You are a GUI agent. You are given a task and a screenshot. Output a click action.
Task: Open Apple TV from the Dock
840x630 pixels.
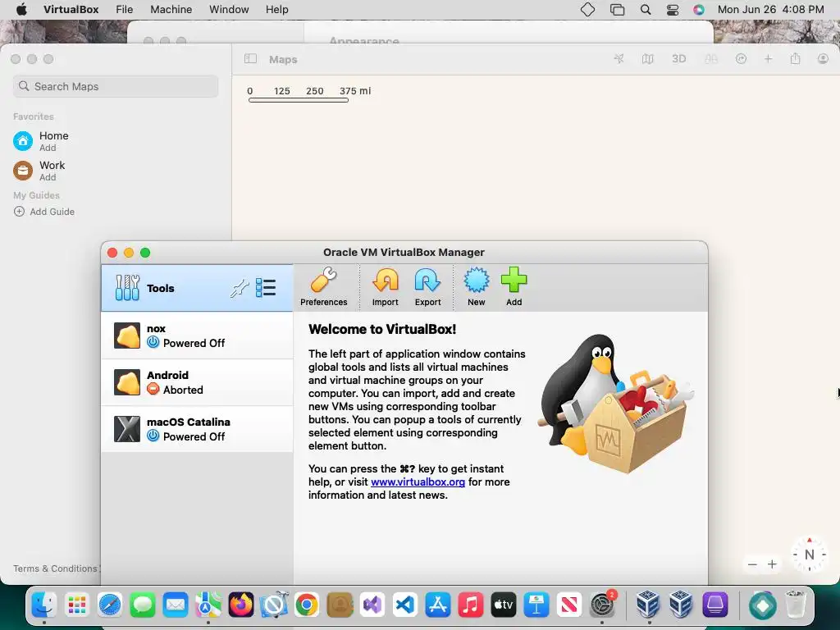[x=504, y=605]
